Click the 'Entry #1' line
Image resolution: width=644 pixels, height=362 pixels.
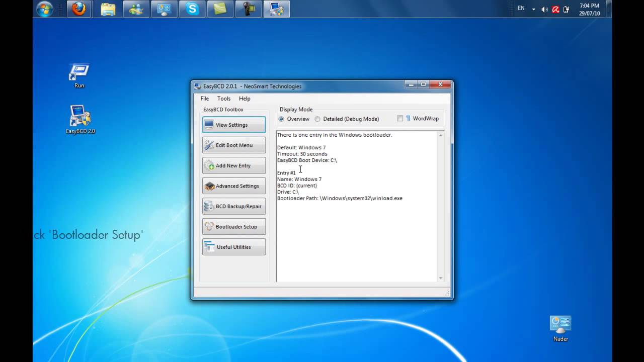pos(286,173)
